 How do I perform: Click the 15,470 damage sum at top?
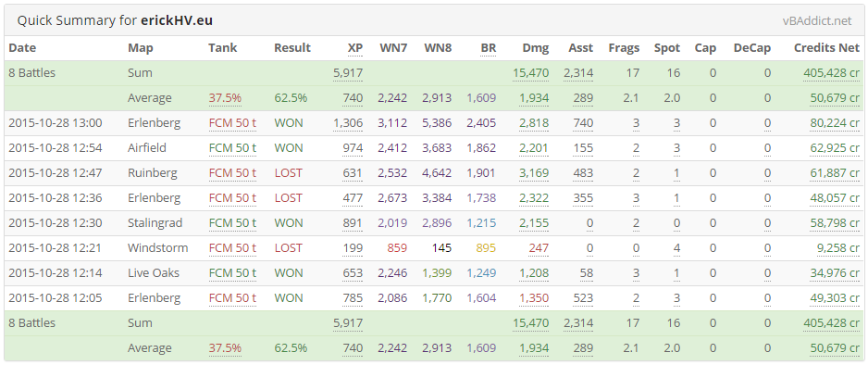click(x=531, y=73)
